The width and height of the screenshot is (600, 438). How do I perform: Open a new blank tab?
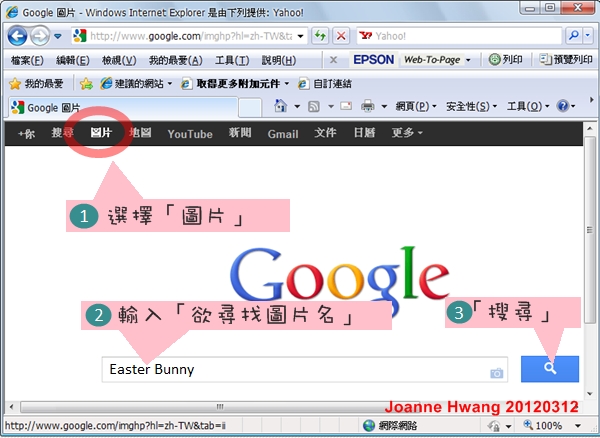[x=250, y=107]
